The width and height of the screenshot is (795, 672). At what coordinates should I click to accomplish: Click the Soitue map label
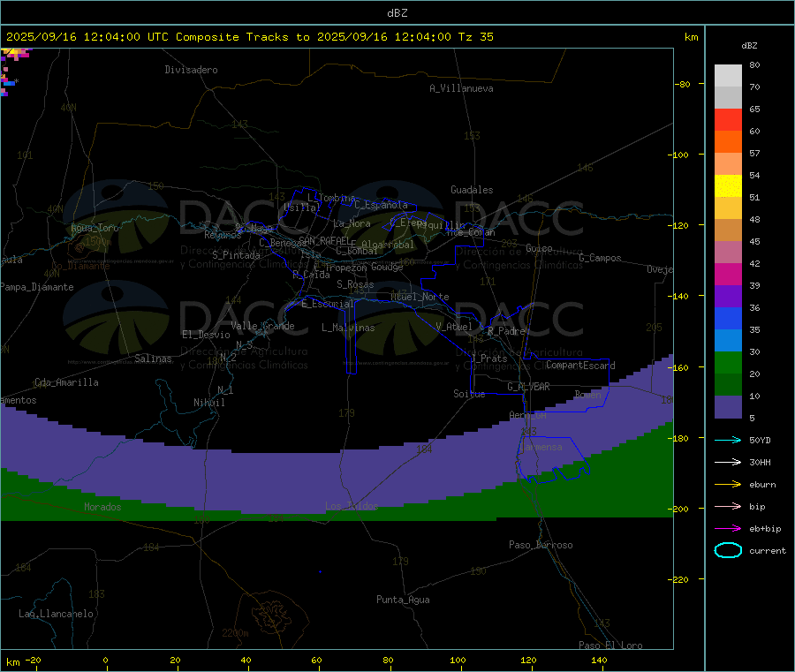pos(469,394)
